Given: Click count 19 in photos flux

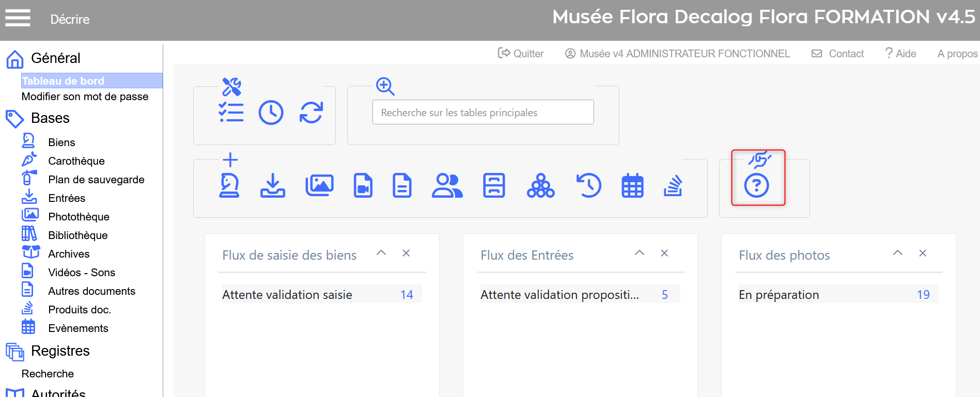Looking at the screenshot, I should coord(923,295).
